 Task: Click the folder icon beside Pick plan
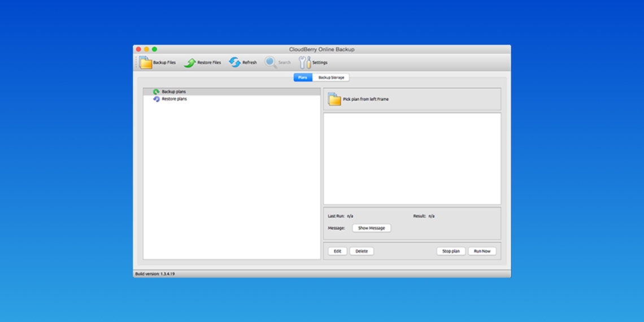[334, 99]
